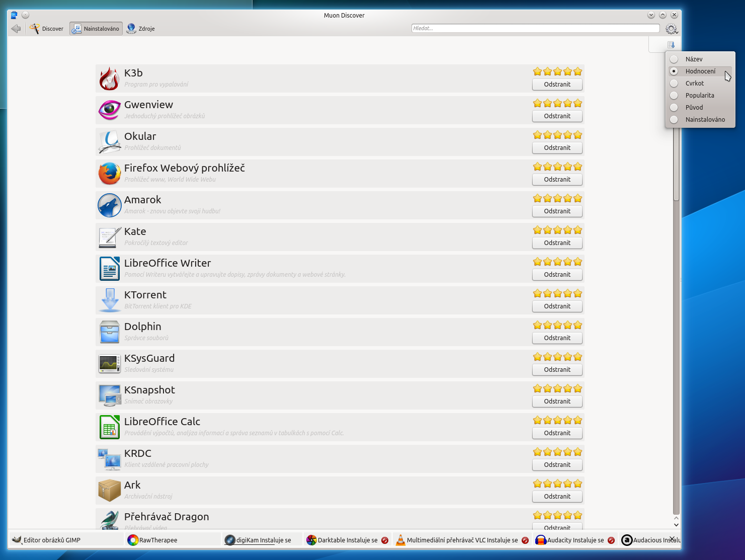Click the Audacity headphones icon

coord(541,540)
